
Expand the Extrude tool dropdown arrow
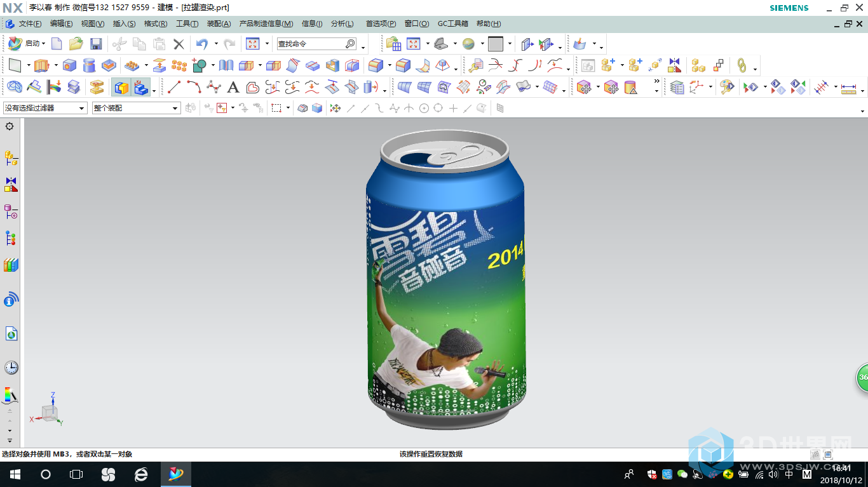tap(55, 65)
